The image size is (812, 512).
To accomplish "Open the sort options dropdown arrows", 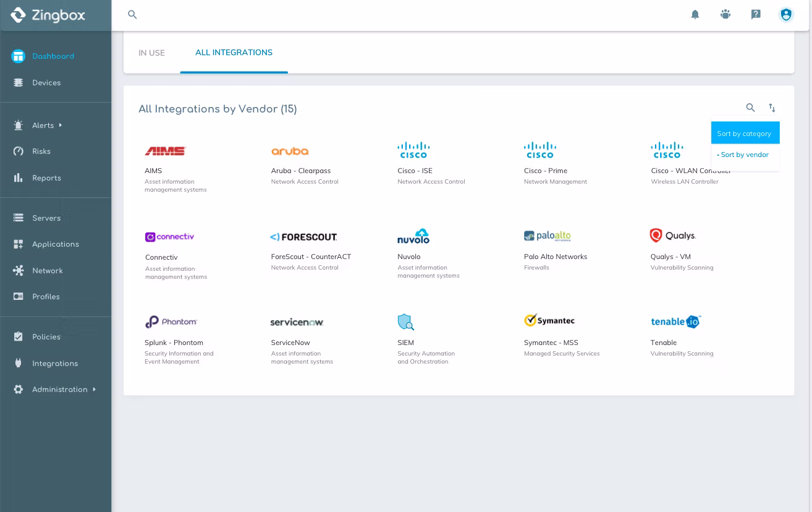I will click(x=772, y=108).
